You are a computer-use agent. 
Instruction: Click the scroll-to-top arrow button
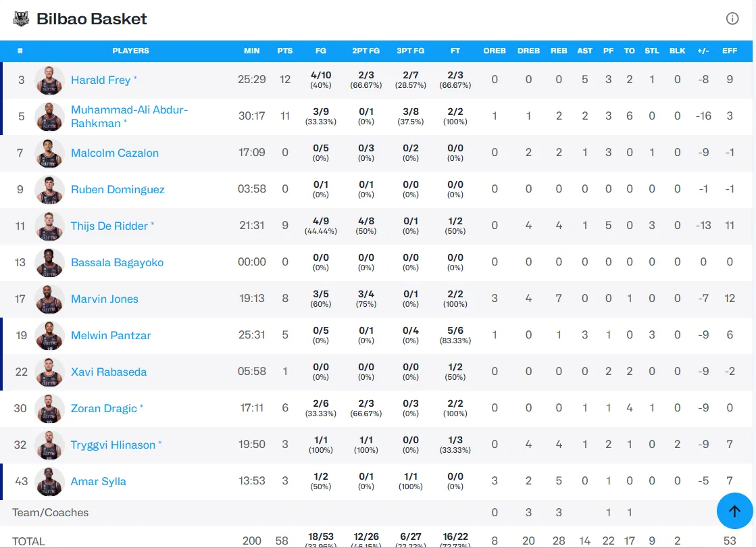tap(734, 511)
